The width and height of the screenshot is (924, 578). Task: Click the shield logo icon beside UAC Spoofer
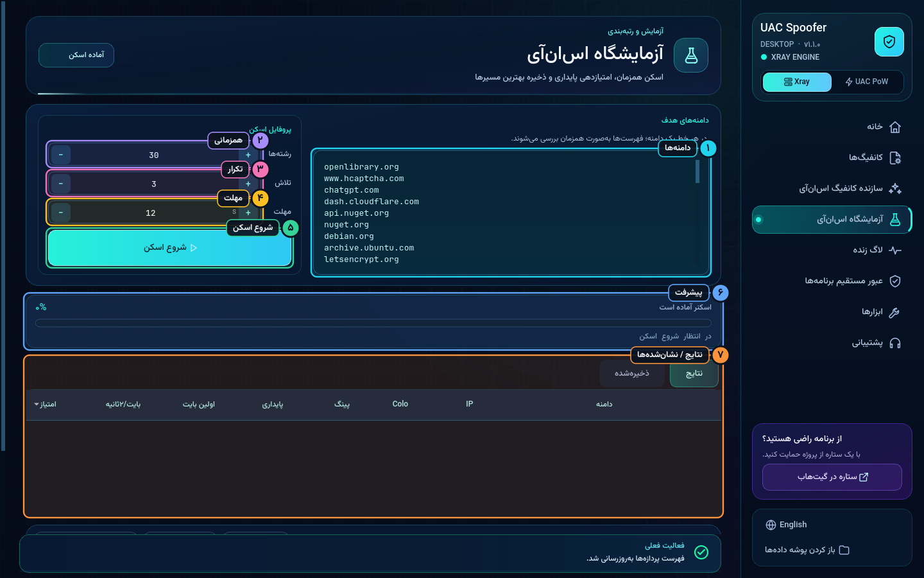pyautogui.click(x=889, y=42)
